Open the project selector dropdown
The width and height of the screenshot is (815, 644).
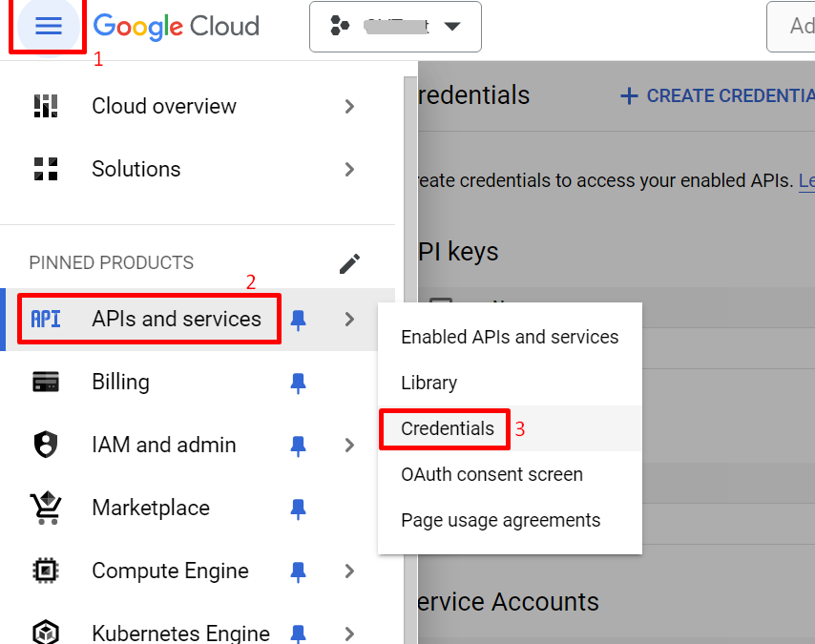pyautogui.click(x=395, y=26)
